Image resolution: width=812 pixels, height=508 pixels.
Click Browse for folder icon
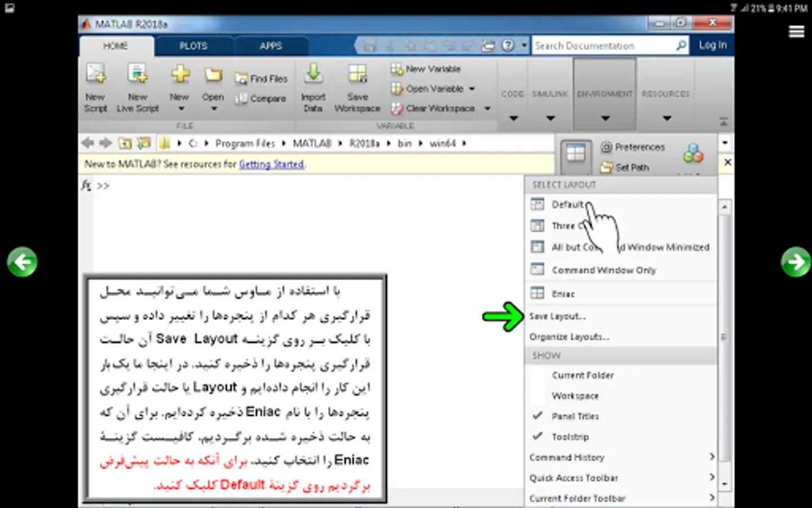pyautogui.click(x=144, y=143)
